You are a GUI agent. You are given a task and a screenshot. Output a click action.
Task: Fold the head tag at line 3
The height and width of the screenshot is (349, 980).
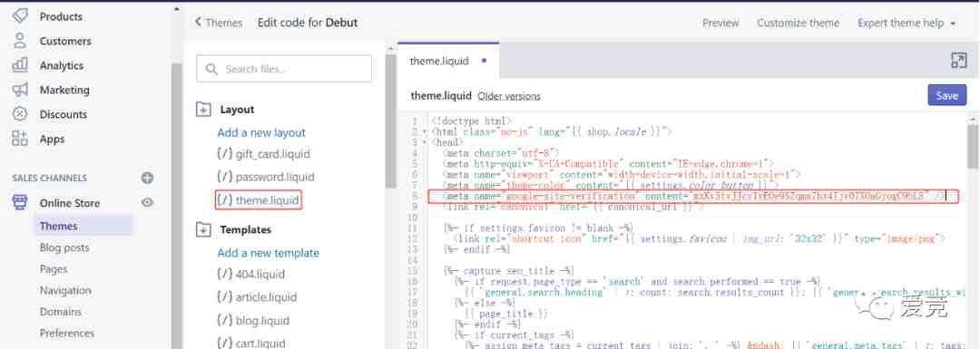425,141
